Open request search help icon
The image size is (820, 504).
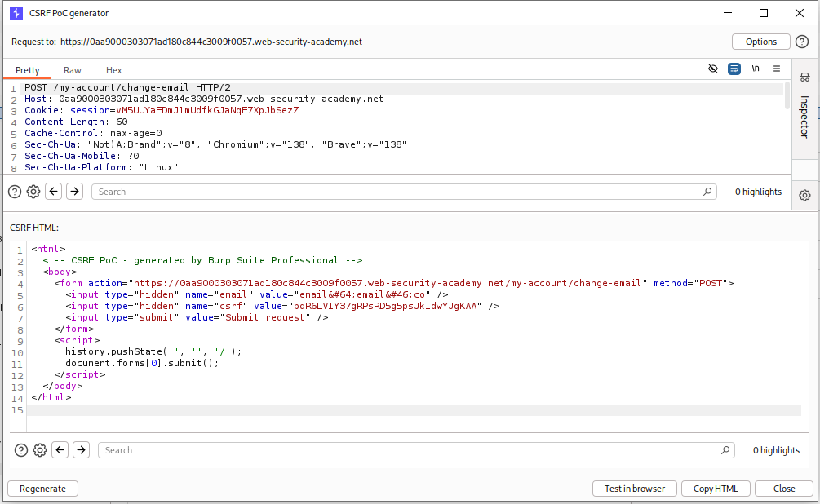point(15,192)
